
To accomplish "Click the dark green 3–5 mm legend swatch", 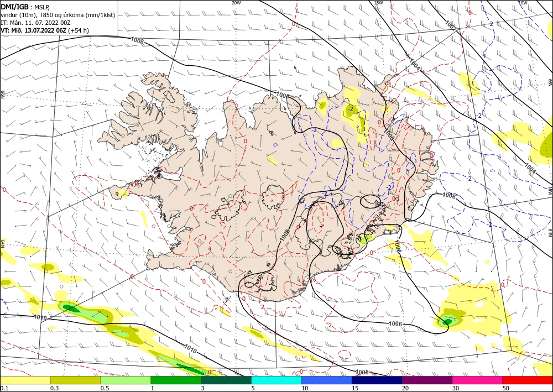I will coord(226,380).
